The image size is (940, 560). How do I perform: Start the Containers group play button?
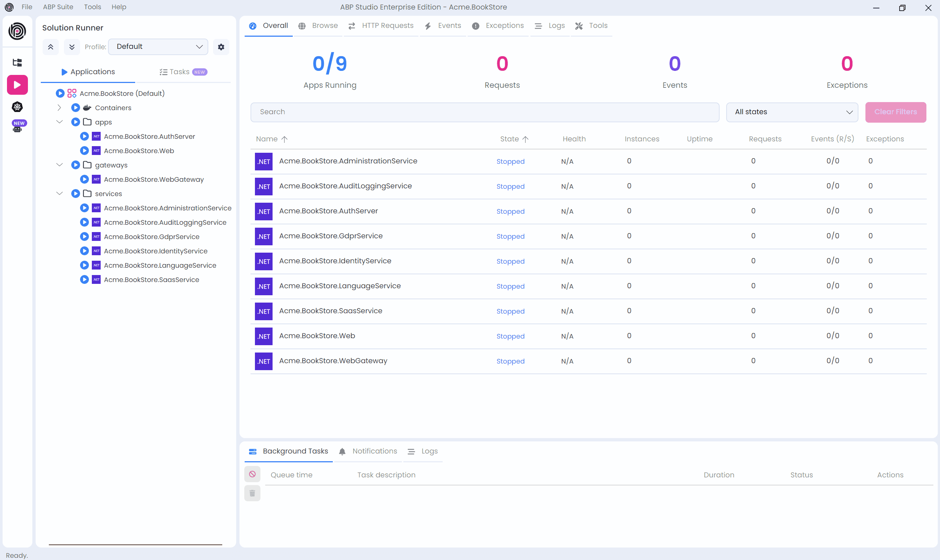75,108
